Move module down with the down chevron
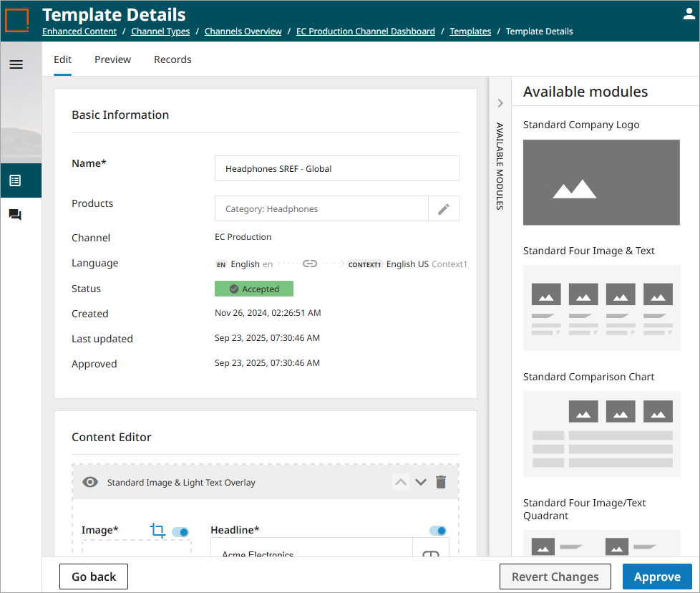This screenshot has height=593, width=700. coord(421,482)
